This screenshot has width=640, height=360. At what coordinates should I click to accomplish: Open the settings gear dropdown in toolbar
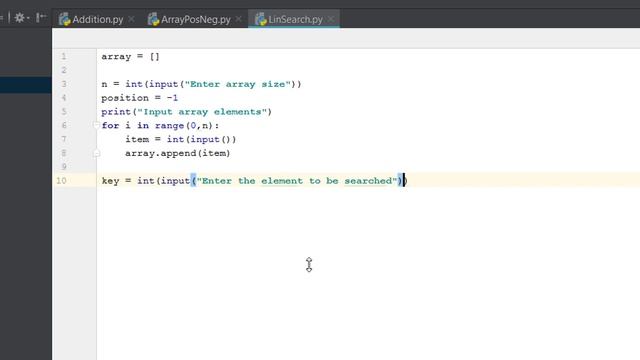point(21,18)
